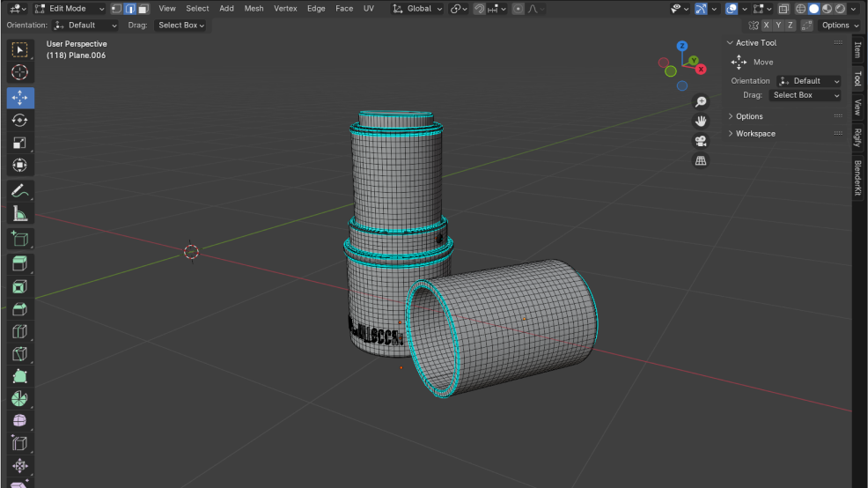The height and width of the screenshot is (488, 868).
Task: Toggle camera view button in viewport
Action: click(x=701, y=141)
